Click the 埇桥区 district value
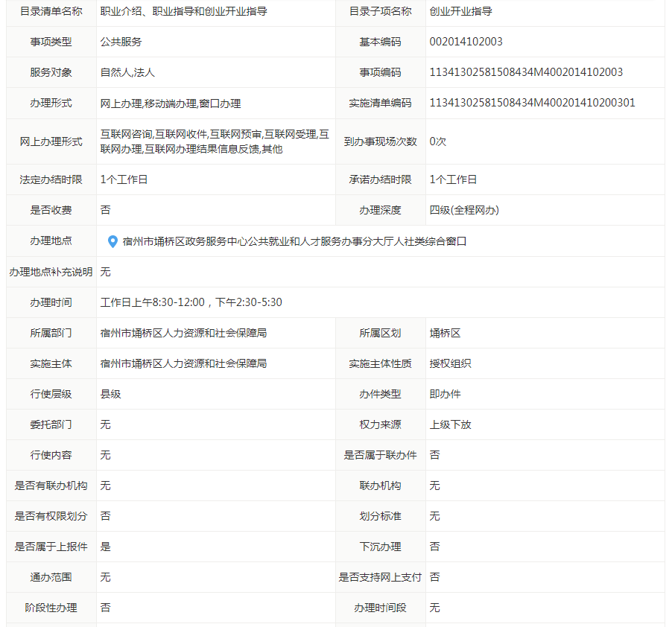The height and width of the screenshot is (627, 672). [x=445, y=333]
